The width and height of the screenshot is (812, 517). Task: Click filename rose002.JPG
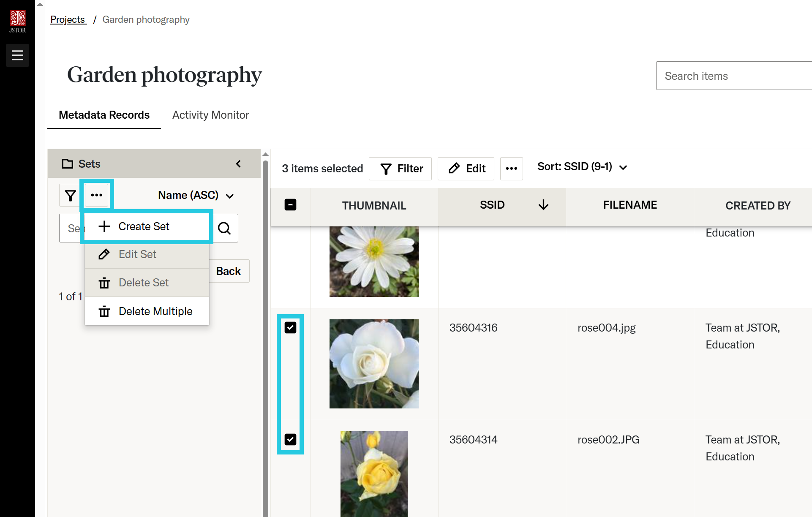tap(608, 440)
